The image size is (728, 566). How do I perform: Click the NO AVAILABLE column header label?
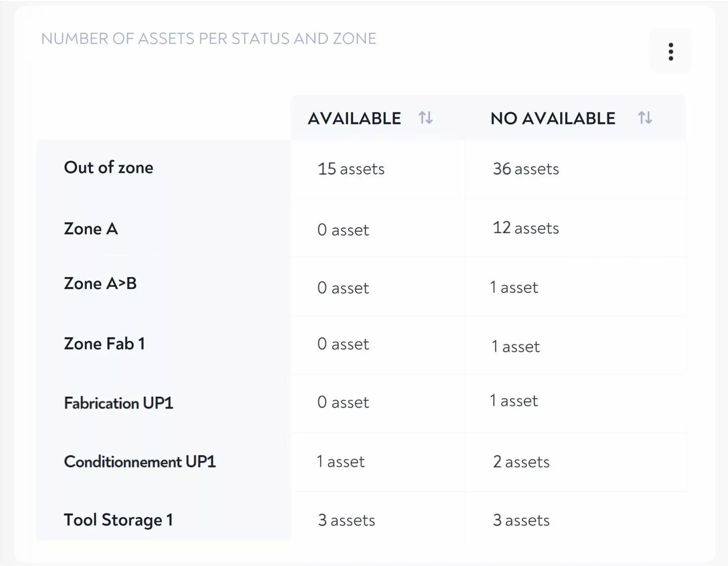[x=552, y=118]
